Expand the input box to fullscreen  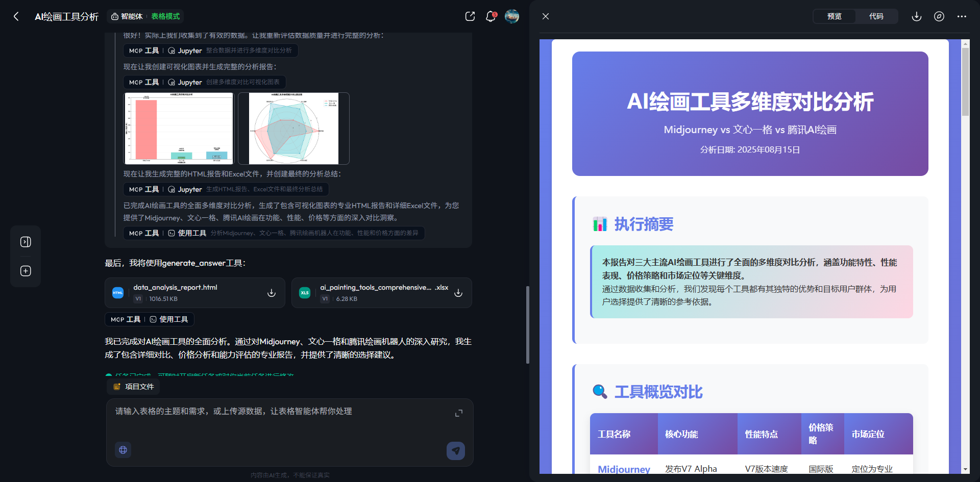click(459, 413)
